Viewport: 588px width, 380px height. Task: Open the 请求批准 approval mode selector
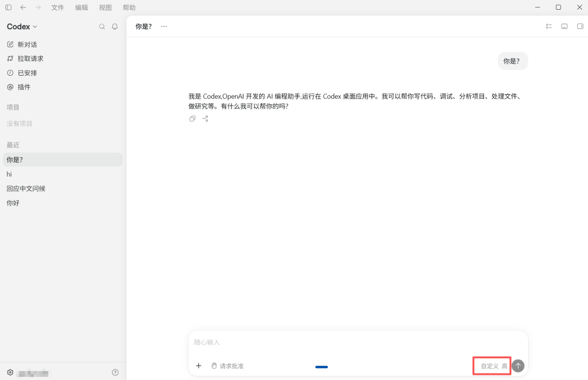[228, 366]
